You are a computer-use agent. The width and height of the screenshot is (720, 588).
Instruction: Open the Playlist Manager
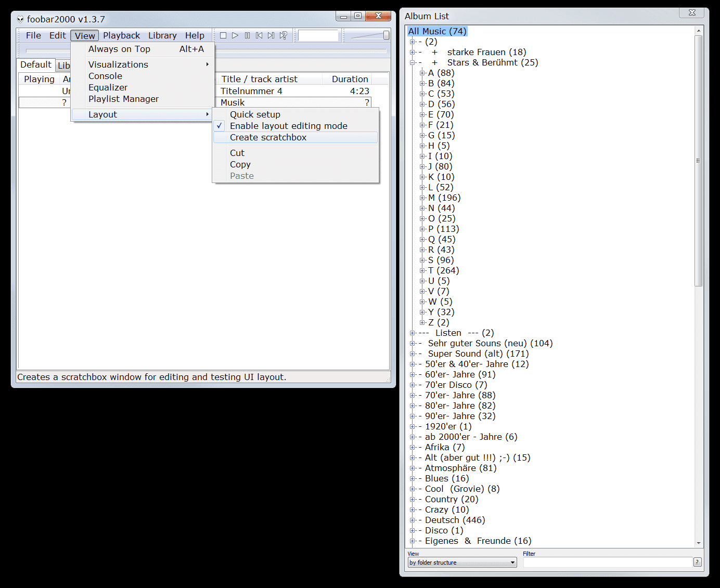(143, 99)
